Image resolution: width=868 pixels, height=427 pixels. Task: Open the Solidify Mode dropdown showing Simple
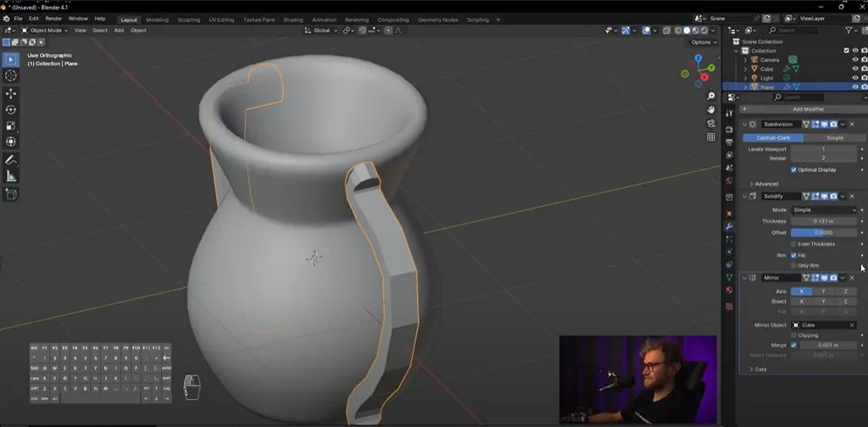click(824, 210)
